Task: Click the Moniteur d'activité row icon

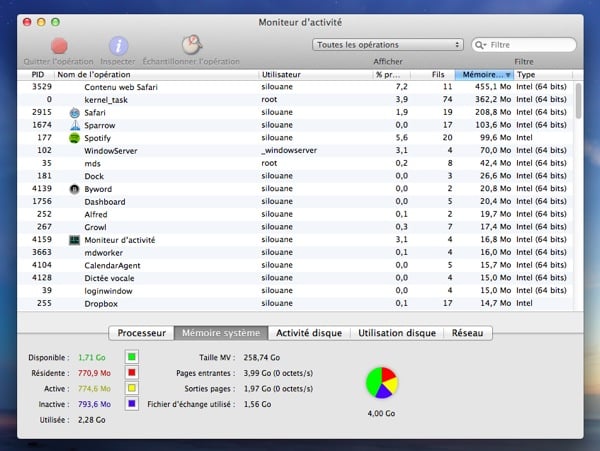Action: click(x=74, y=240)
